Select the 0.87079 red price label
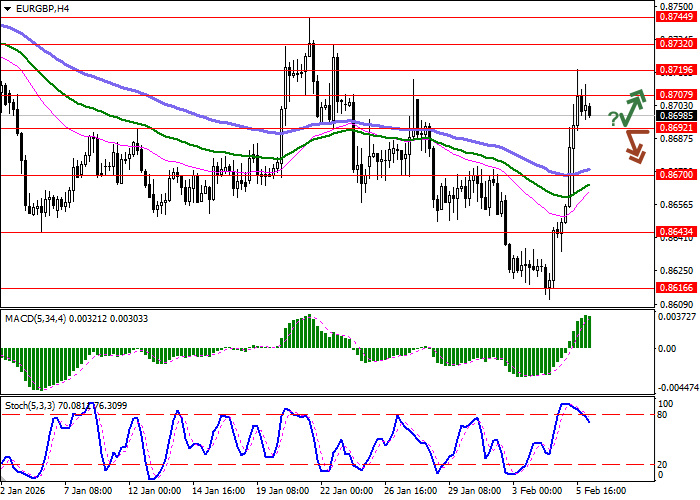The width and height of the screenshot is (700, 500). click(x=676, y=95)
